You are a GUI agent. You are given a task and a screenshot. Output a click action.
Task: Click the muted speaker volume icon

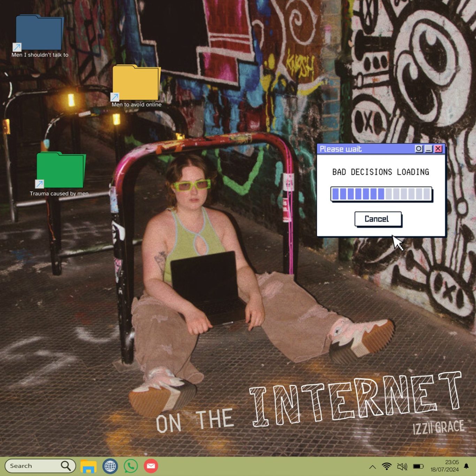(402, 467)
